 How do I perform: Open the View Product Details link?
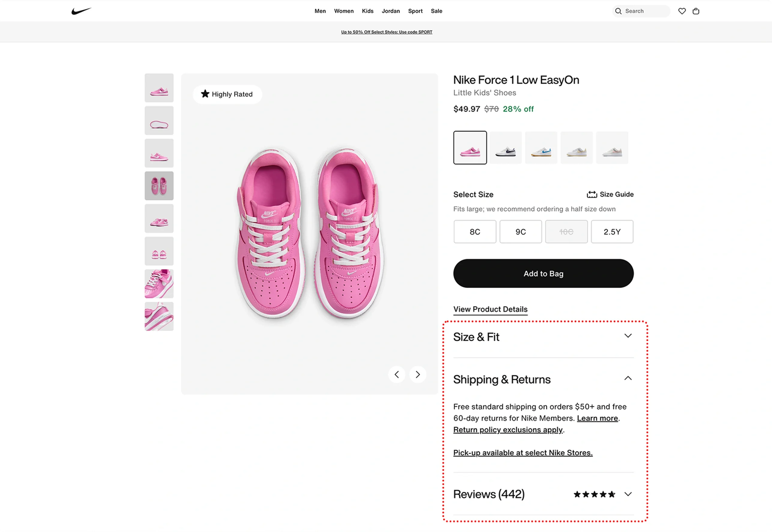(490, 309)
